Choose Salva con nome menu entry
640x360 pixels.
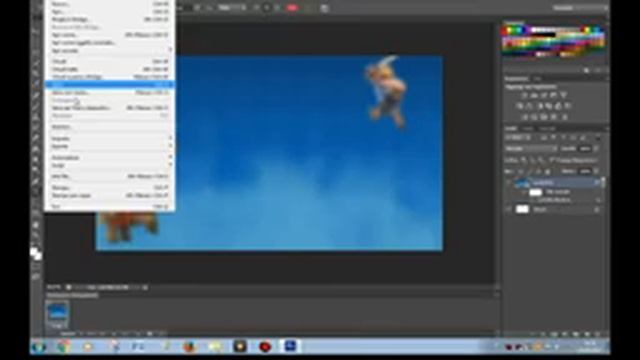(x=109, y=93)
